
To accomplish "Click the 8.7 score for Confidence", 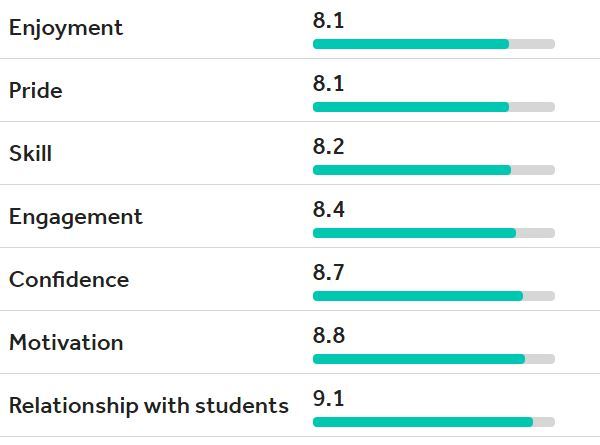I will pyautogui.click(x=329, y=272).
